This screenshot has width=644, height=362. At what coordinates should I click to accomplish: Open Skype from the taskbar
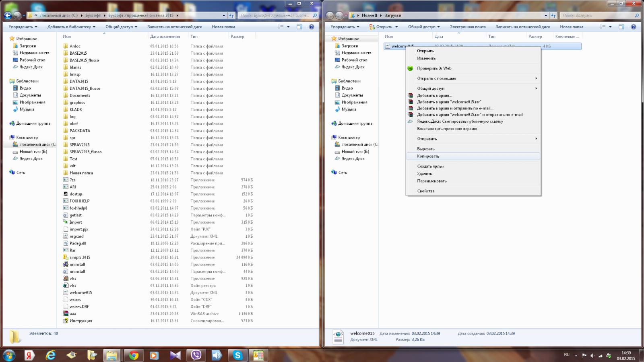pos(237,355)
